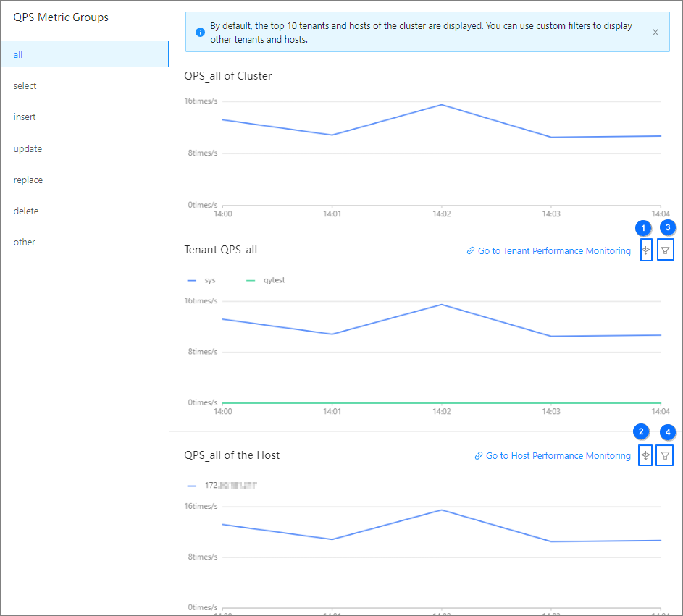Screen dimensions: 683x616
Task: View the "delete" metric group
Action: click(x=26, y=211)
